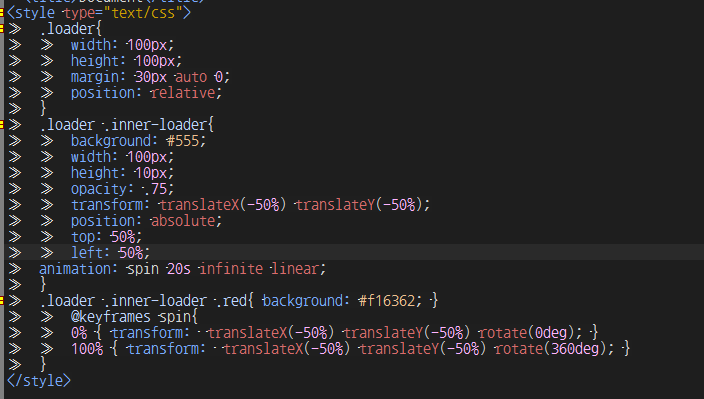Select the "relative" position value
This screenshot has height=399, width=704.
[183, 93]
